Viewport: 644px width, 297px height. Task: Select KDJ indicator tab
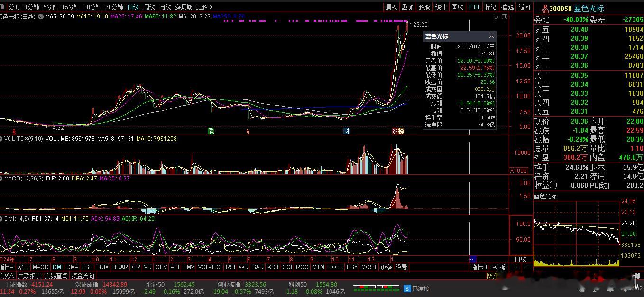(x=273, y=267)
